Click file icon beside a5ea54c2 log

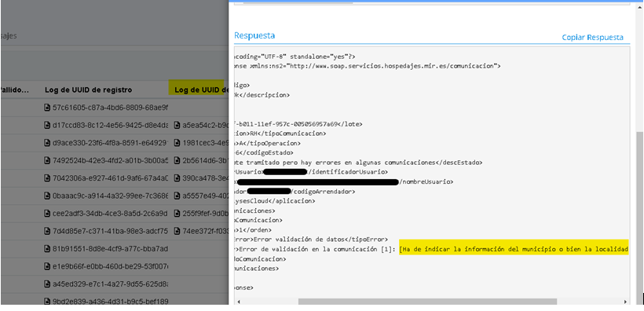pyautogui.click(x=177, y=125)
